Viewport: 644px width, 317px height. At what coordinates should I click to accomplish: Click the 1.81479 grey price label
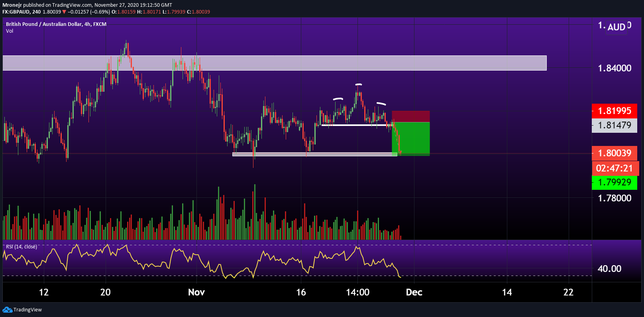click(615, 125)
